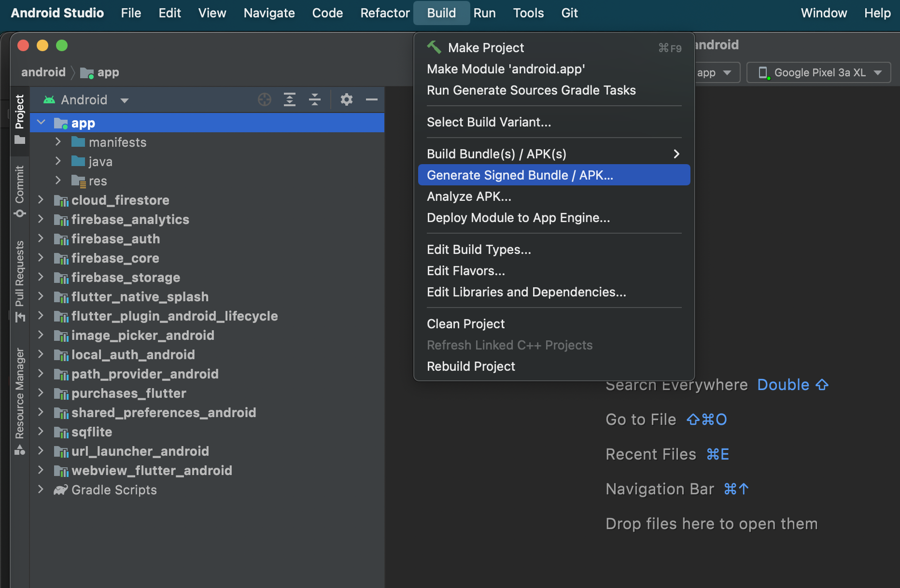Click the Search Everywhere link
The image size is (900, 588).
pos(676,385)
